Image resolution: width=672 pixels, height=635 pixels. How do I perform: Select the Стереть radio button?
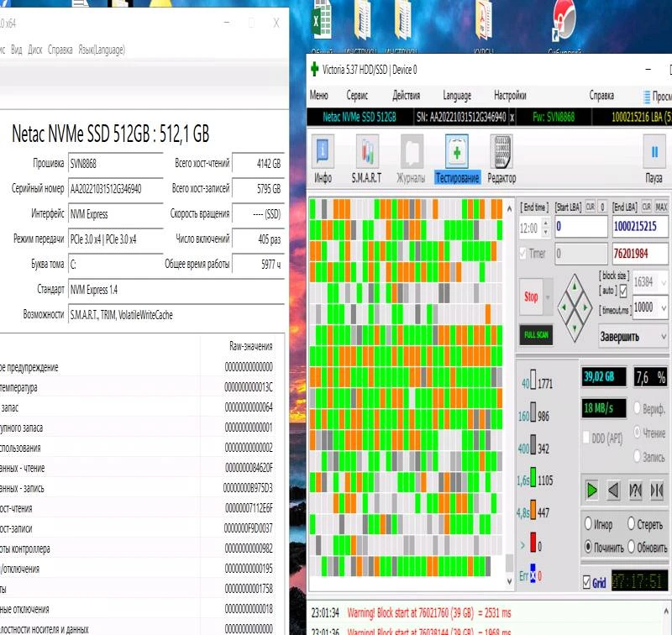click(x=631, y=523)
